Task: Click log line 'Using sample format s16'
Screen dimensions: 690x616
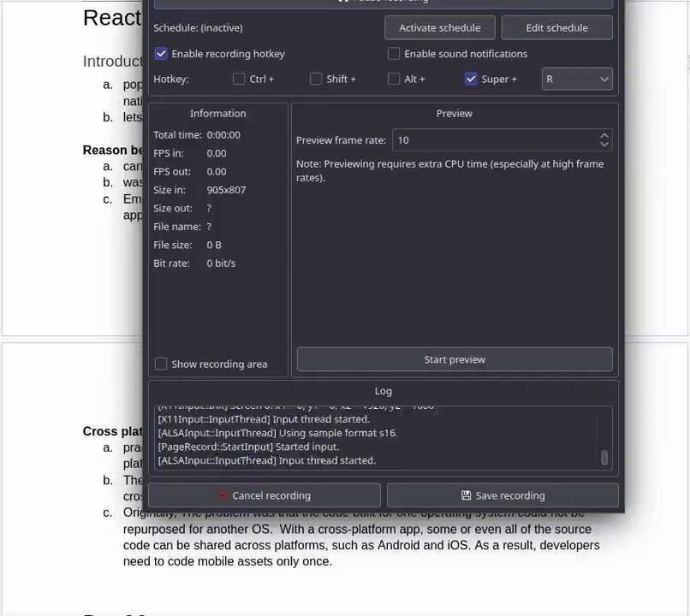Action: coord(277,433)
